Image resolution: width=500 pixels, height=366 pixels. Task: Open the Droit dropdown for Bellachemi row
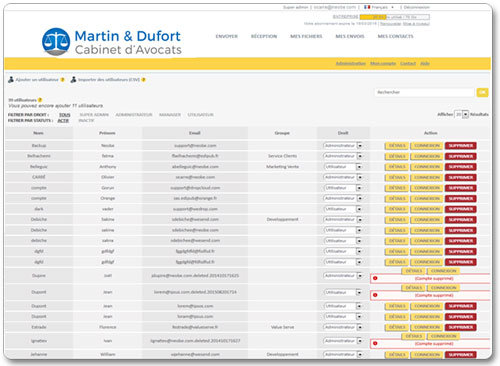[x=343, y=156]
